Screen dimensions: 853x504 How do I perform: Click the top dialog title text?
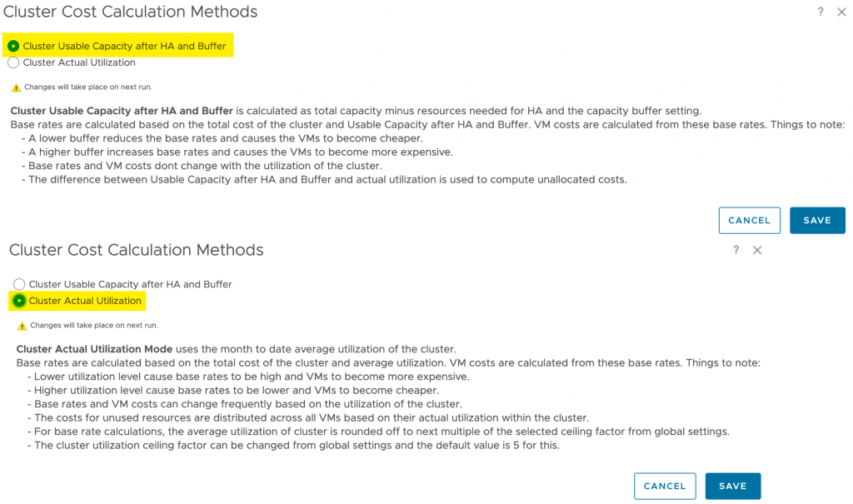[x=129, y=12]
